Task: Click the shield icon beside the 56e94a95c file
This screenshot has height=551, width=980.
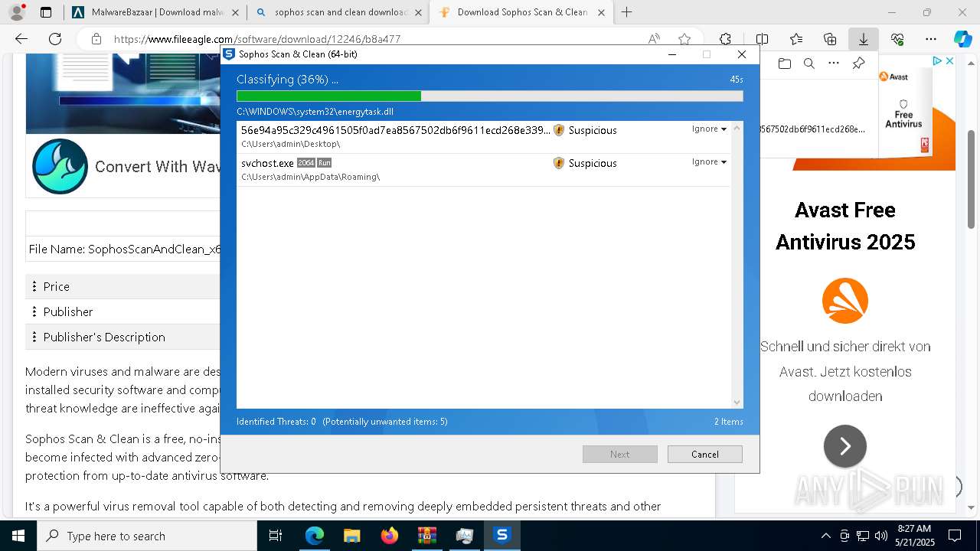Action: click(x=558, y=130)
